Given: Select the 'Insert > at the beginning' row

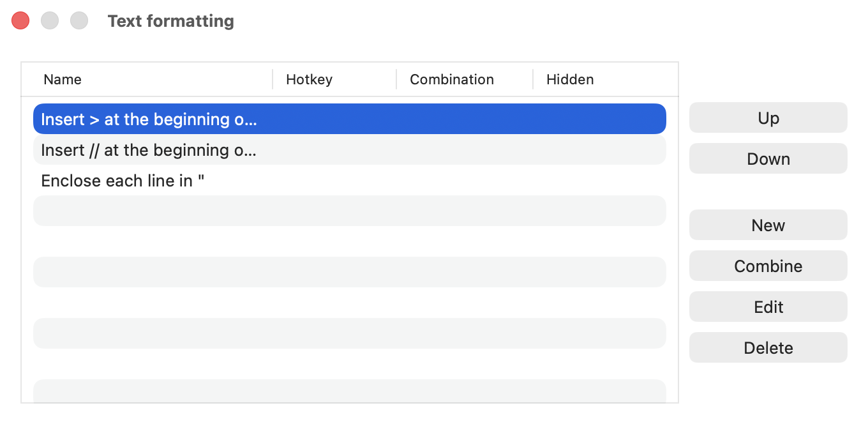Looking at the screenshot, I should pyautogui.click(x=349, y=119).
